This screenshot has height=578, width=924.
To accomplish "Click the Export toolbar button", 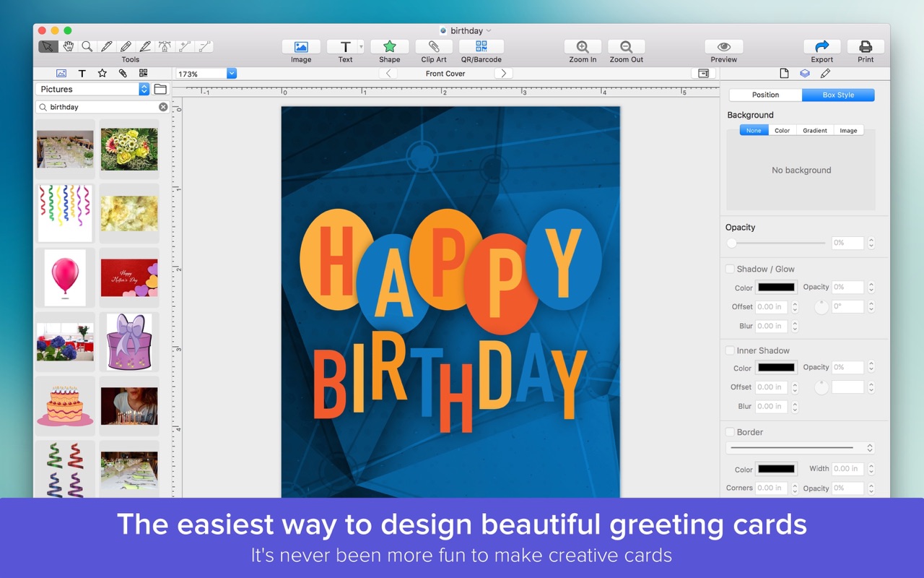I will [822, 47].
